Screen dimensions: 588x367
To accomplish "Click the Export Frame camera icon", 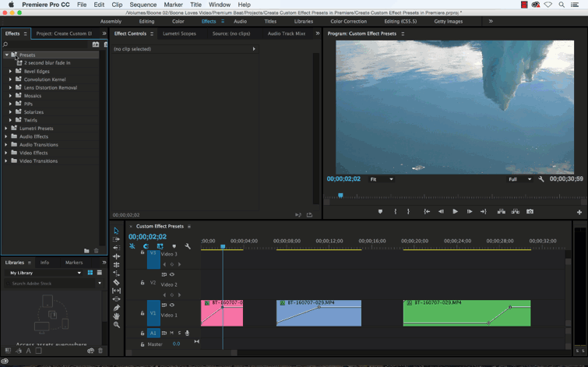I will tap(530, 211).
